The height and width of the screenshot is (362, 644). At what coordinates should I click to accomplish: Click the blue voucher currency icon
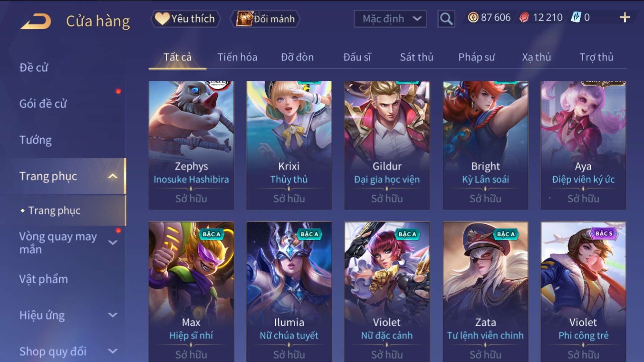576,17
